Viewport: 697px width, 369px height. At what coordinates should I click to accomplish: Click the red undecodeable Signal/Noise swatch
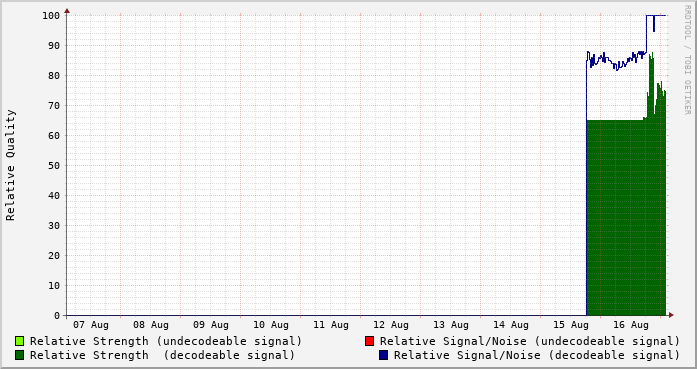(x=369, y=341)
